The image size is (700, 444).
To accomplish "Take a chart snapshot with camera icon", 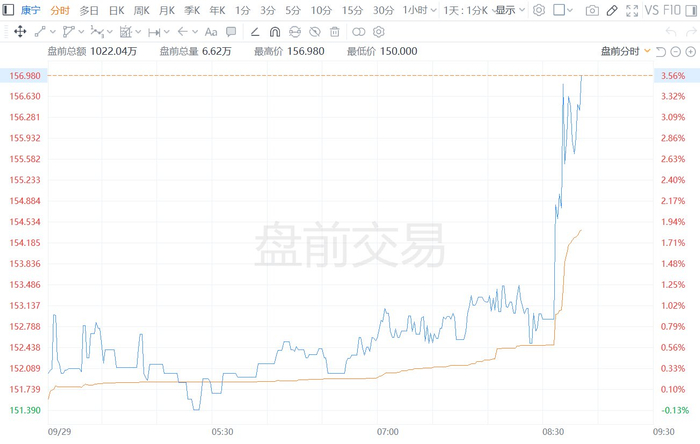I will 592,10.
